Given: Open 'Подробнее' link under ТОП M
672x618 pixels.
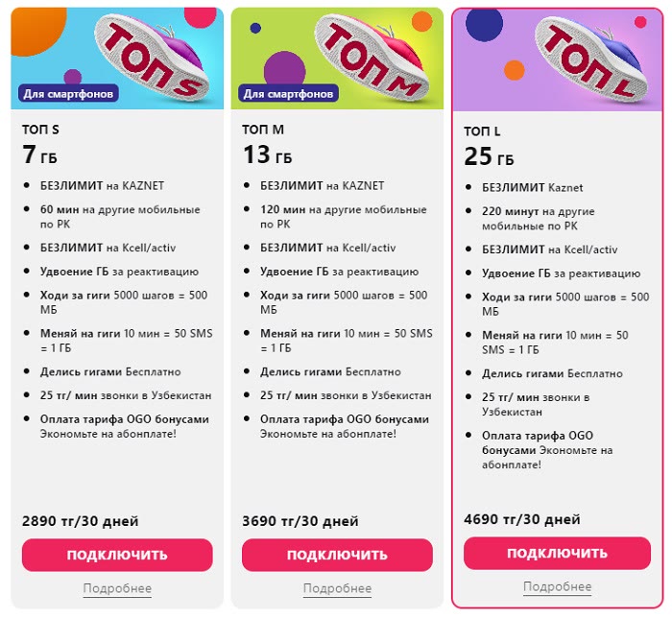Looking at the screenshot, I should 337,588.
